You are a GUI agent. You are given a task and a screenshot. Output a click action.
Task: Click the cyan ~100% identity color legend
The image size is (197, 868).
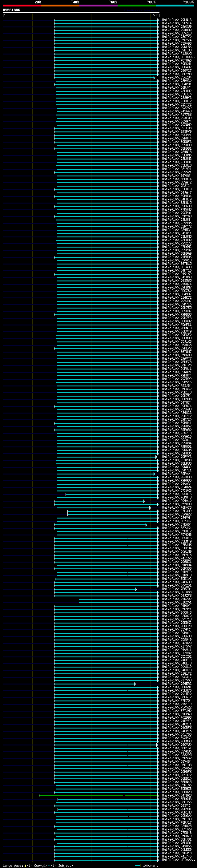(x=175, y=6)
